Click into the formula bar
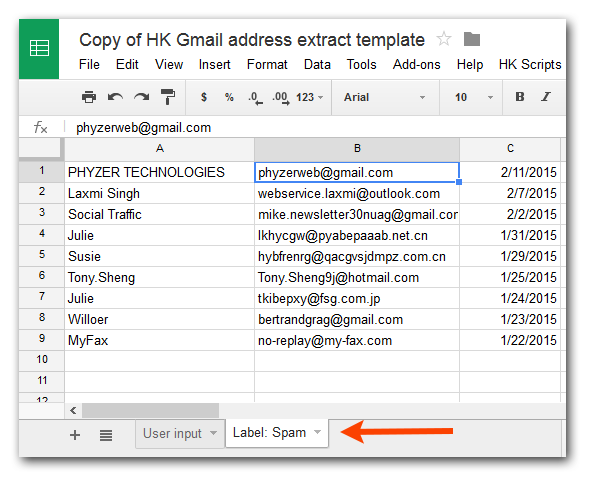The image size is (589, 483). (x=316, y=128)
